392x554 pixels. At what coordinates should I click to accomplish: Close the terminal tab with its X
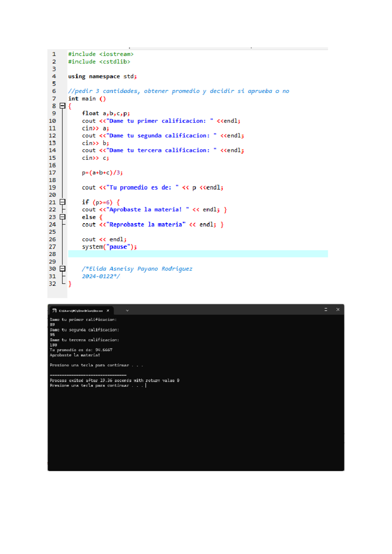[108, 311]
